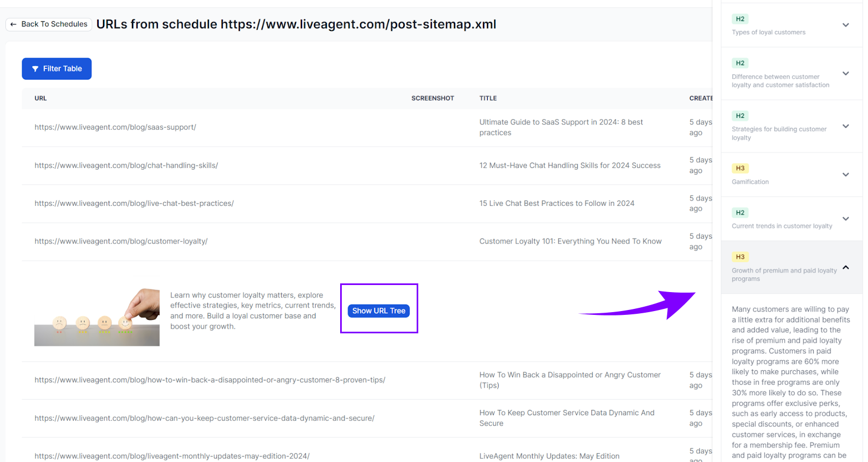Image resolution: width=868 pixels, height=462 pixels.
Task: Open the keep-customer-service-data-dynamic URL row
Action: [205, 418]
